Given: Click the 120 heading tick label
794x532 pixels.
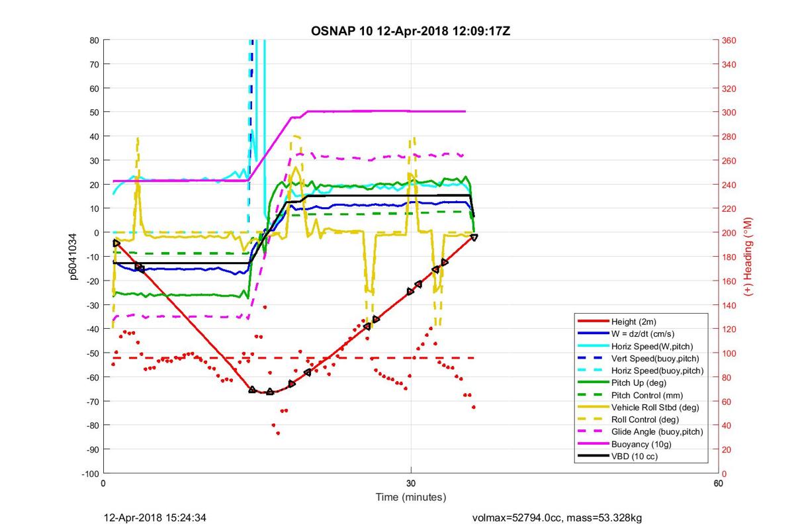Looking at the screenshot, I should tap(730, 330).
